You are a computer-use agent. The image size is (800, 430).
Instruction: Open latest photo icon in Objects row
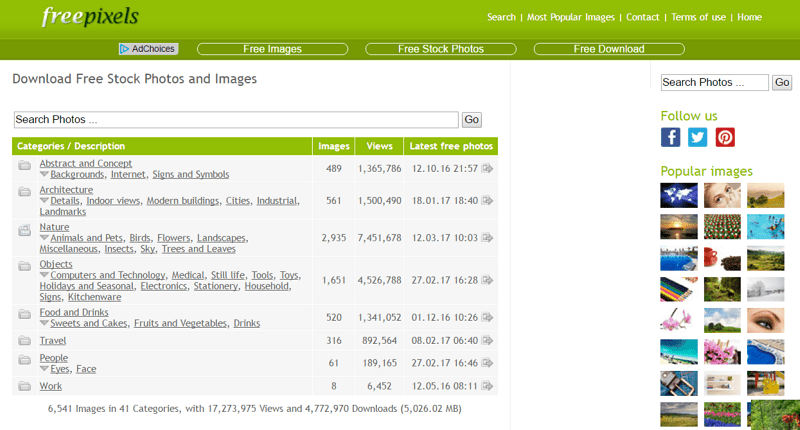tap(487, 280)
